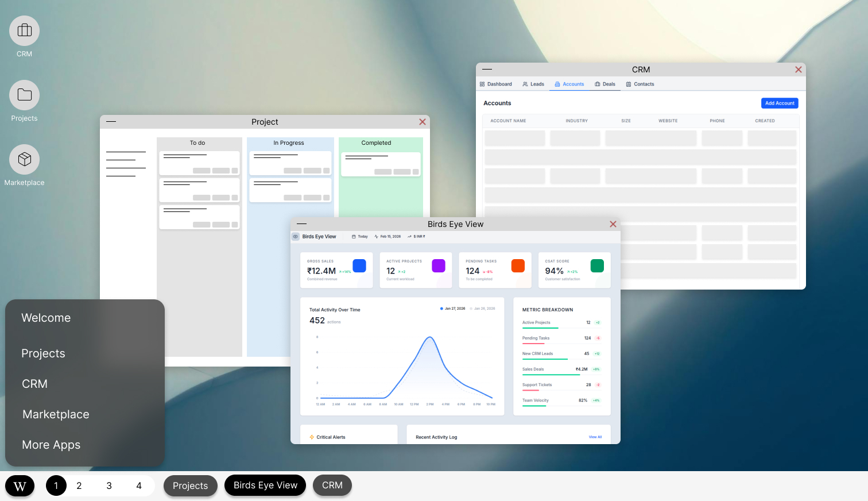Click View All in Recent Activity Log

(595, 437)
